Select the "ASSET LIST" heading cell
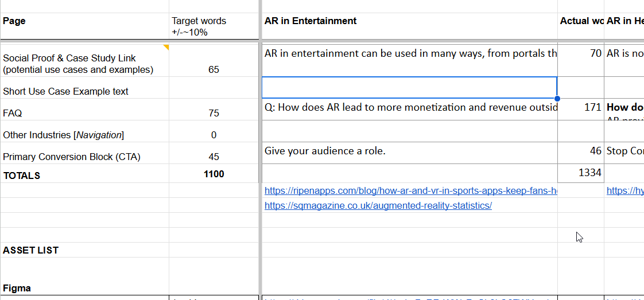 (85, 250)
